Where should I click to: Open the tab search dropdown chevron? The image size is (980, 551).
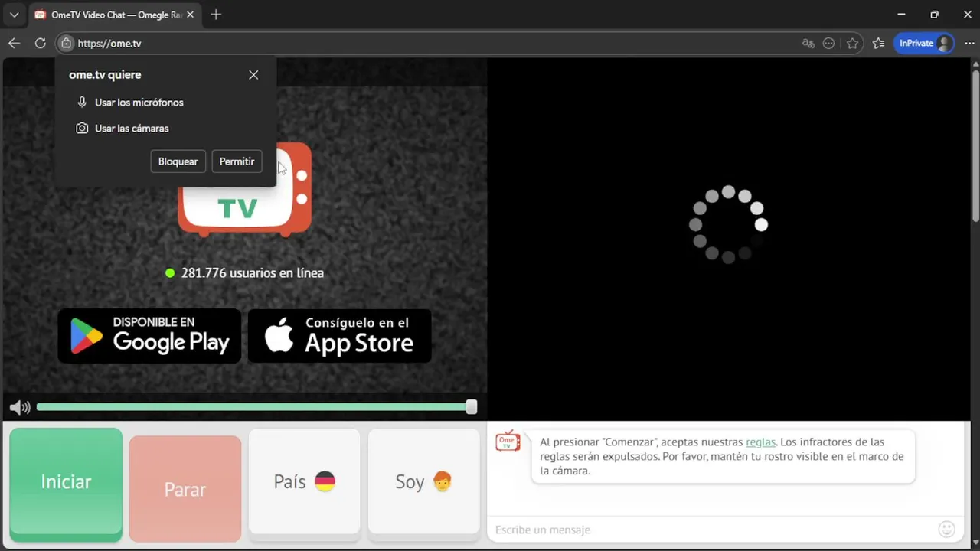point(14,15)
